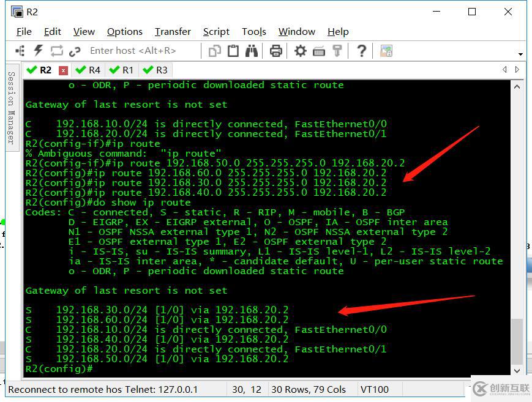
Task: Minimize the R2 window
Action: (436, 12)
